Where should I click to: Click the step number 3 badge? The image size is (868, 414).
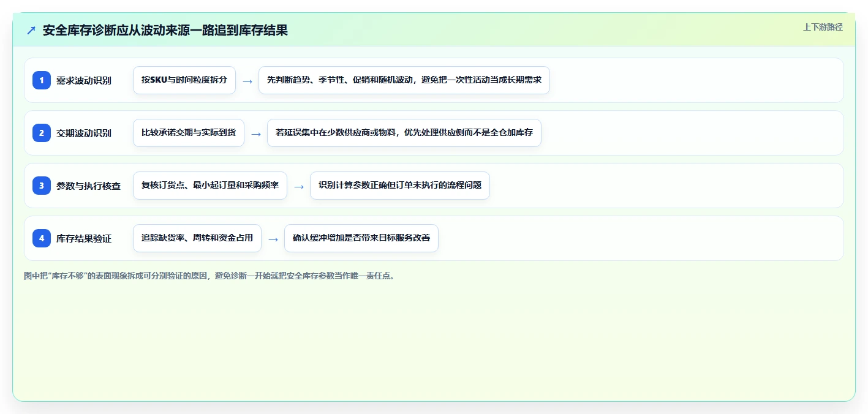point(42,186)
